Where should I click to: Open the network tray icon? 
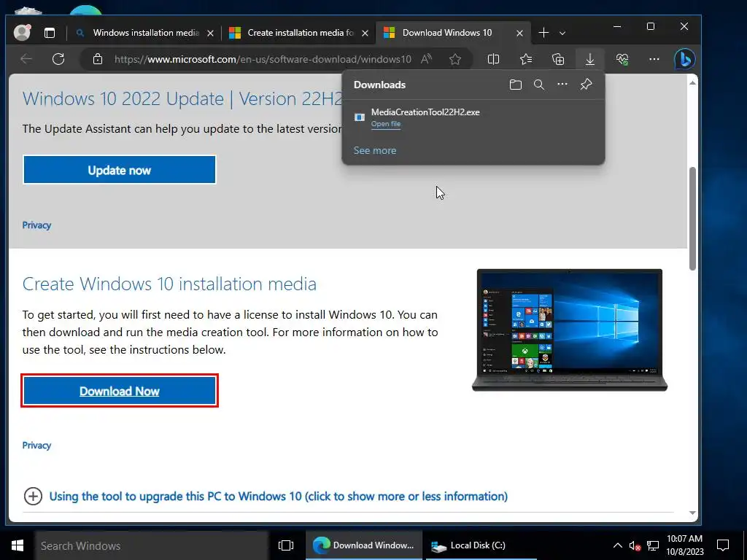tap(653, 545)
